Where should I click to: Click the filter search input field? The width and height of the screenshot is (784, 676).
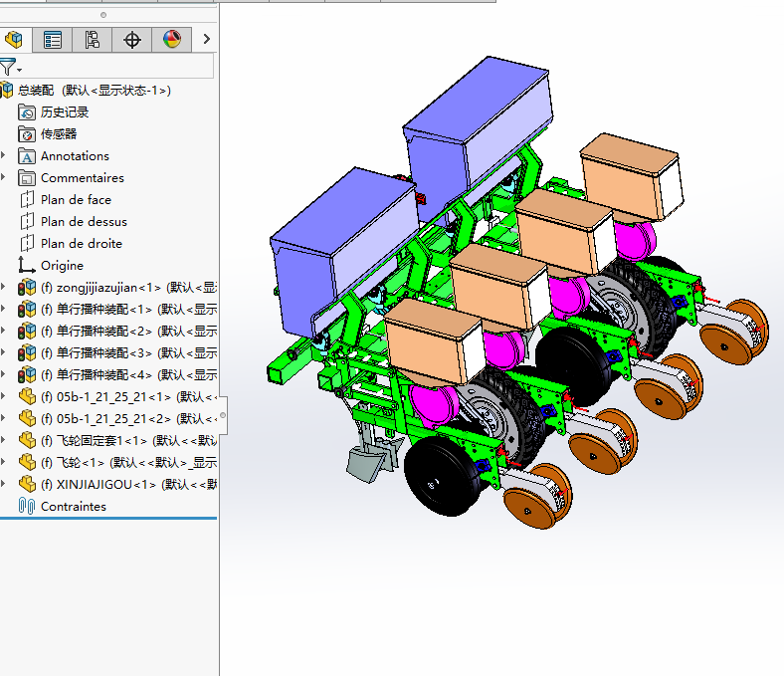[118, 66]
